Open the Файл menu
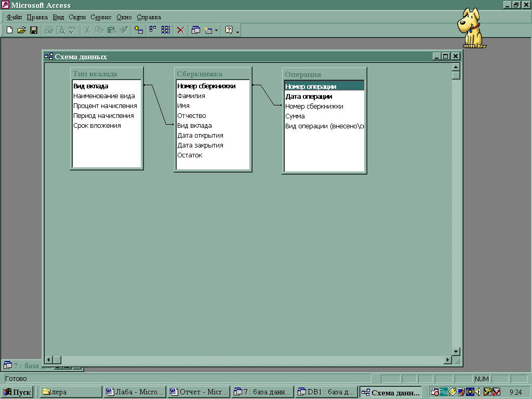Viewport: 532px width, 399px height. click(x=14, y=17)
